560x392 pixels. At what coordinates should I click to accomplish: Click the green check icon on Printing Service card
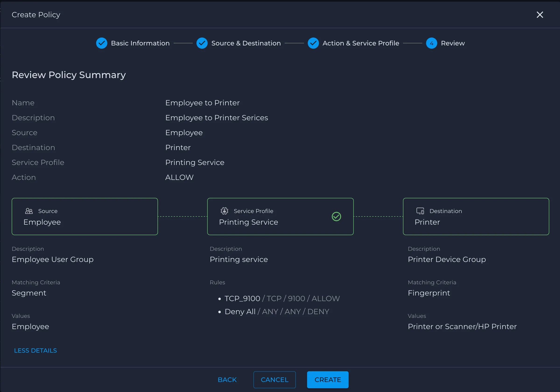(336, 216)
